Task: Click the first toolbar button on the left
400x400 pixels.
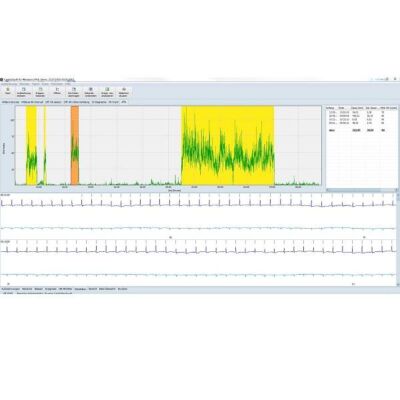Action: coord(8,91)
